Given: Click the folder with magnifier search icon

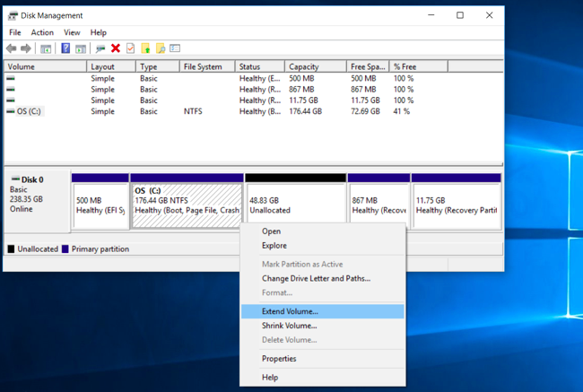Looking at the screenshot, I should point(161,48).
